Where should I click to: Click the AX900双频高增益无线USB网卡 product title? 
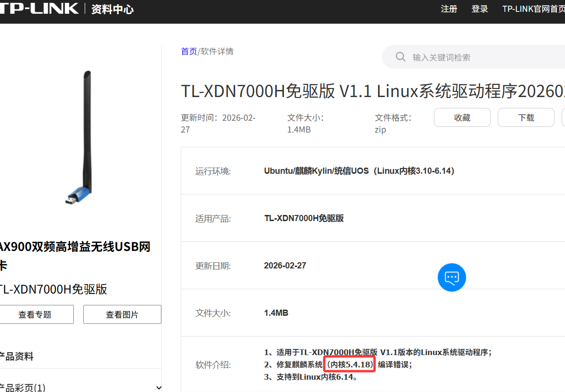click(75, 247)
